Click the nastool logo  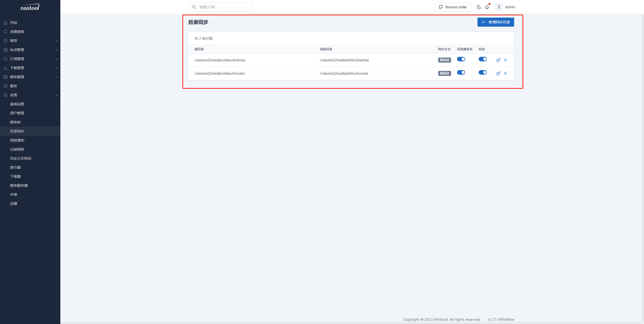tap(30, 7)
